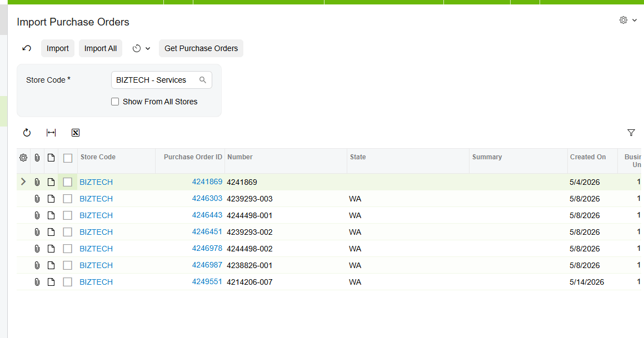
Task: Toggle the select-all checkbox in grid header
Action: [68, 158]
